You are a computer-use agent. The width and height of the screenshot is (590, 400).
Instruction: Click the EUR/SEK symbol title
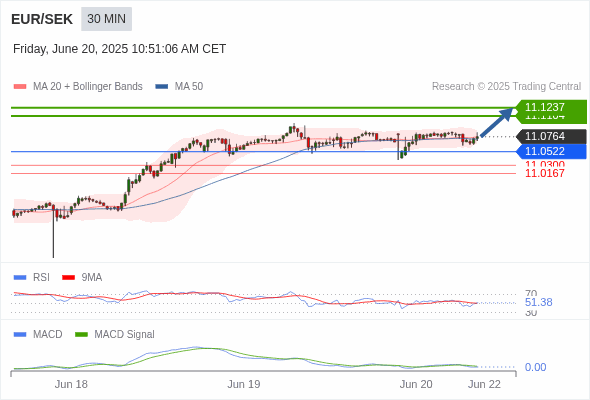pyautogui.click(x=42, y=19)
